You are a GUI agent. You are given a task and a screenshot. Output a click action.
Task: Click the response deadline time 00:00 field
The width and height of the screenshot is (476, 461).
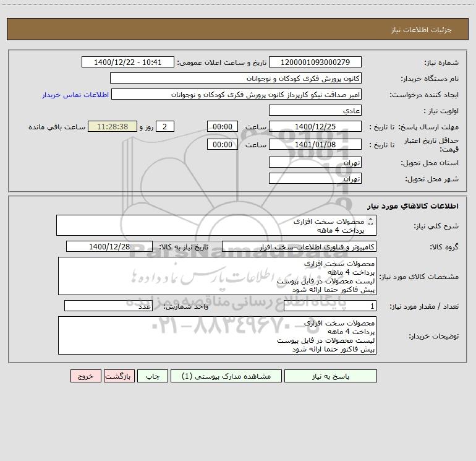(223, 126)
